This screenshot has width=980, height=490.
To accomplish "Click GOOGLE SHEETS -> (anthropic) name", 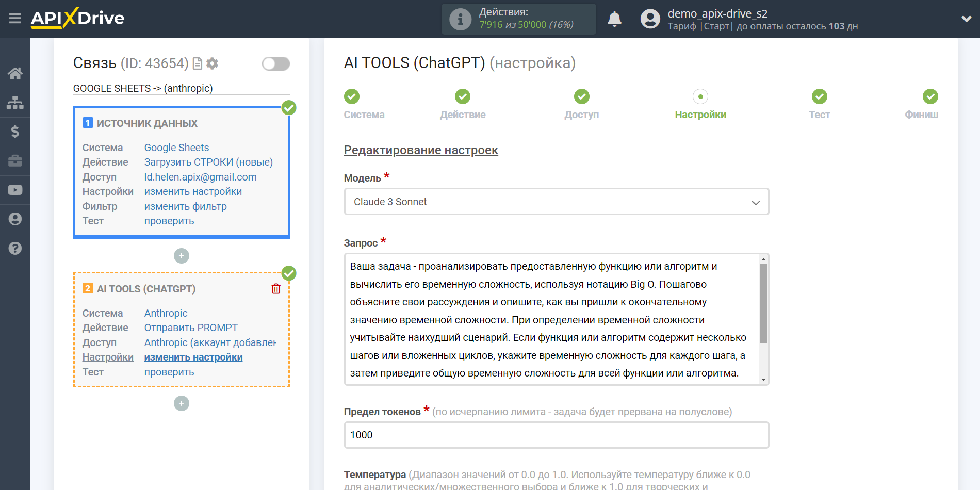I will (x=143, y=88).
